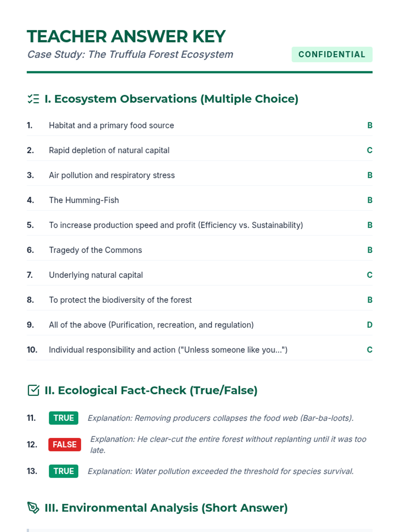This screenshot has width=399, height=532.
Task: Select answer letter D for question 9
Action: point(369,325)
